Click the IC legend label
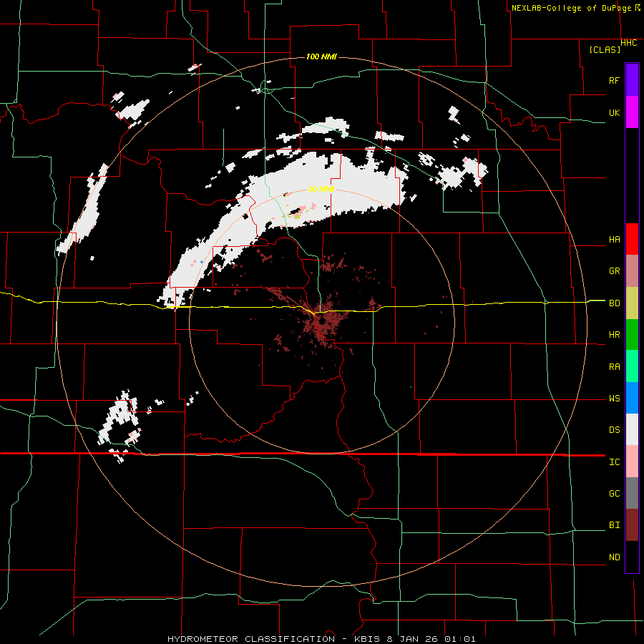 [x=614, y=462]
